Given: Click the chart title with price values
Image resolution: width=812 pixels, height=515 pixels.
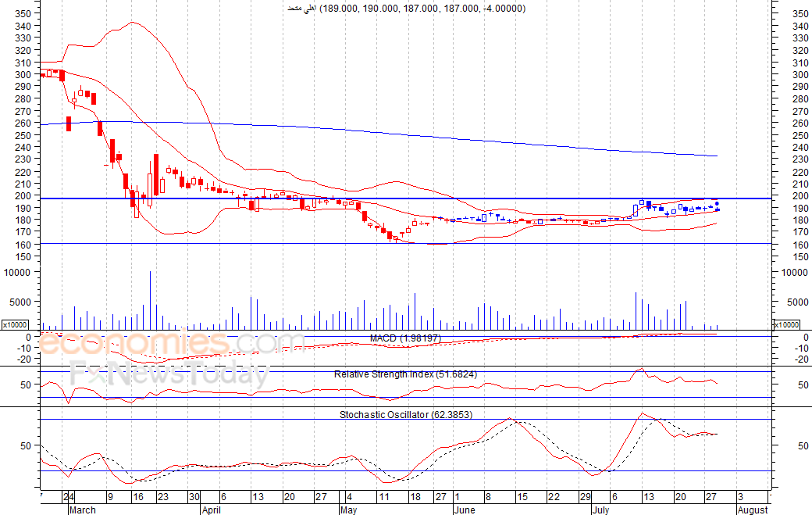Looking at the screenshot, I should point(406,8).
